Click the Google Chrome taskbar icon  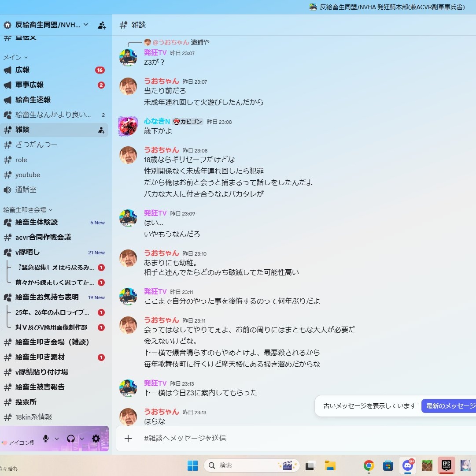click(369, 465)
